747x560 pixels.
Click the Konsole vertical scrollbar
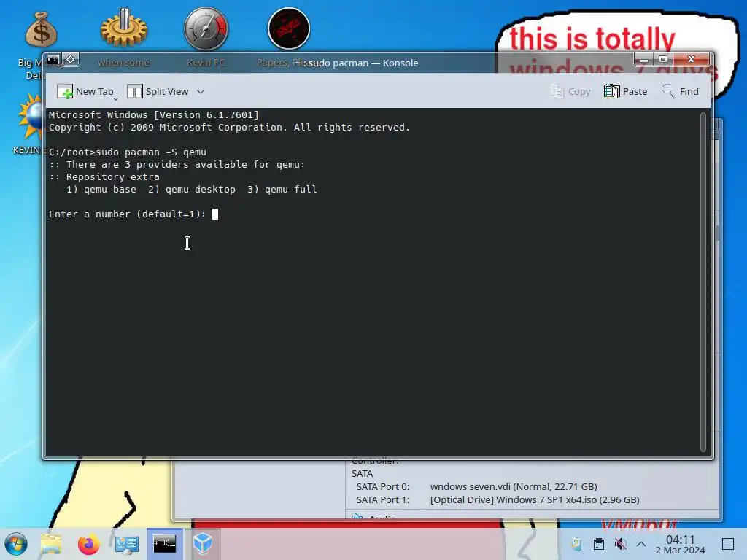click(x=703, y=282)
